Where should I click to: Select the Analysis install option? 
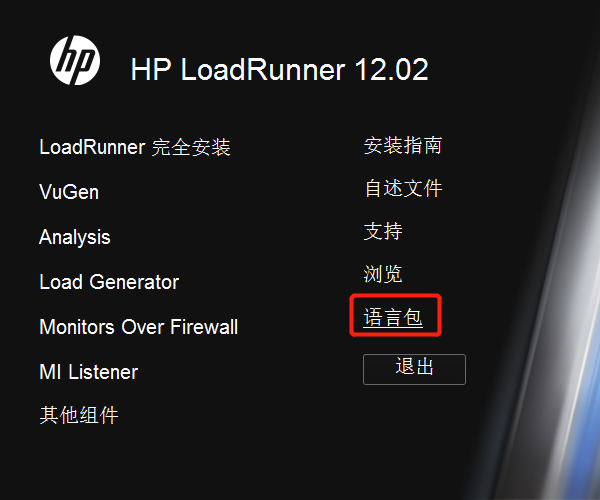[75, 237]
